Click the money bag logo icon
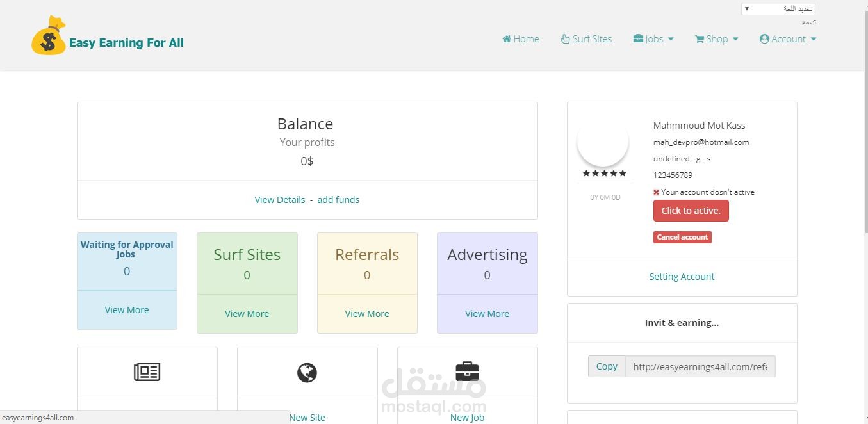868x424 pixels. 49,36
